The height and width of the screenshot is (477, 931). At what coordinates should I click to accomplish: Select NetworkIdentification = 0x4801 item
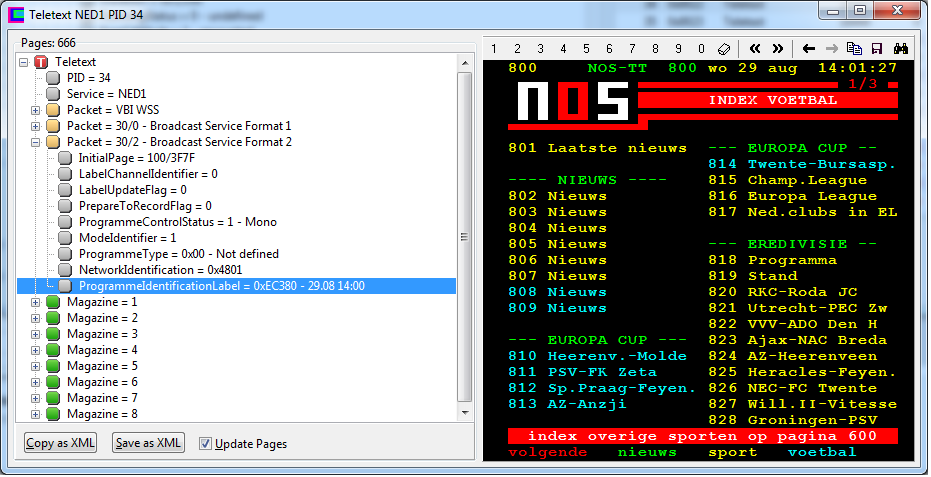(x=160, y=270)
